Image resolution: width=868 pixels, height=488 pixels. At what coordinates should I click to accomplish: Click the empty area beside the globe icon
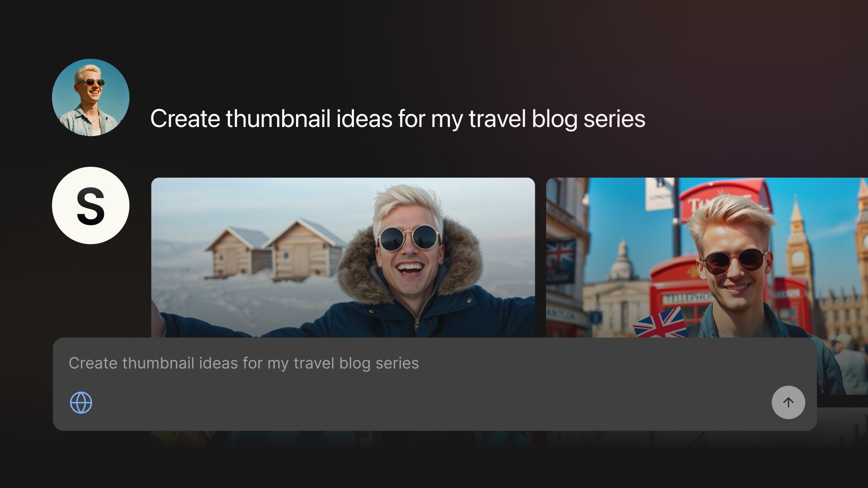click(x=429, y=403)
